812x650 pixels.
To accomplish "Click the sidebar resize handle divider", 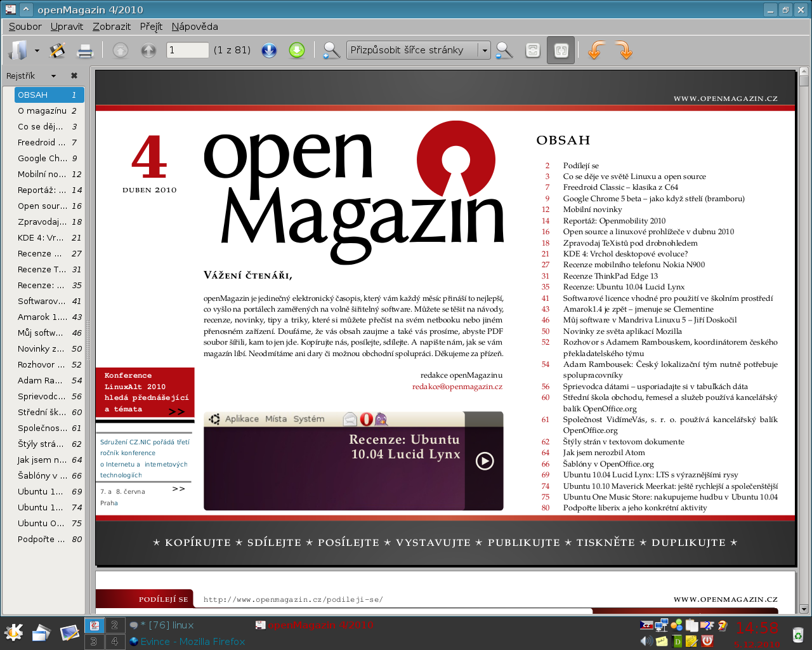I will pyautogui.click(x=88, y=340).
